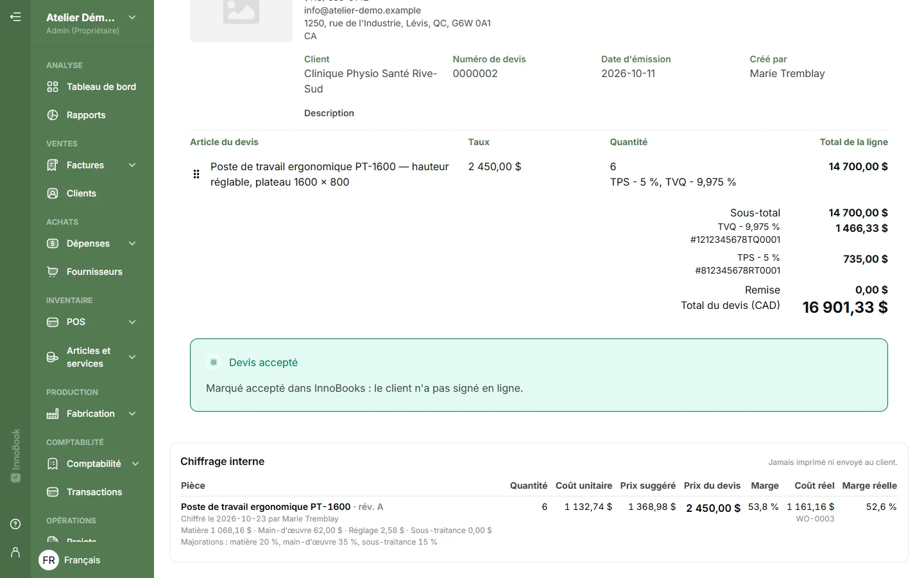The image size is (924, 578).
Task: Open the Atelier Dém... company switcher
Action: pos(92,23)
